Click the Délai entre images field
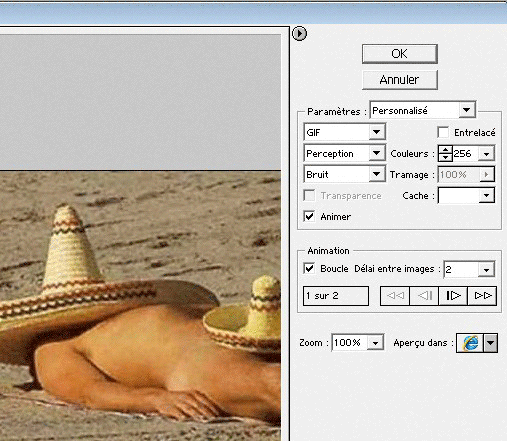This screenshot has height=441, width=507. pyautogui.click(x=469, y=269)
